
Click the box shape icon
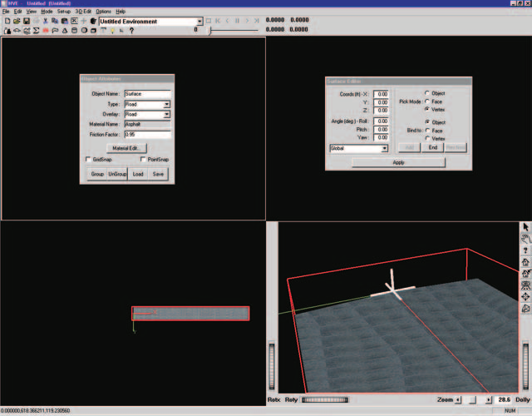[x=93, y=31]
